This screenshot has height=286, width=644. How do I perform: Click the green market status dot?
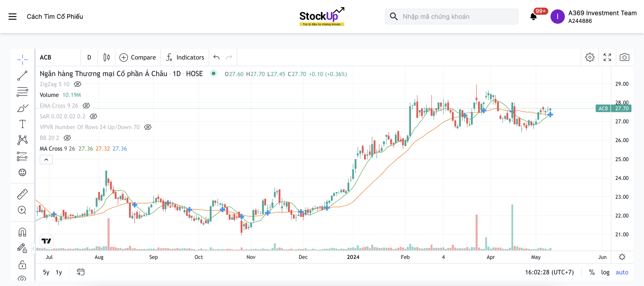213,74
